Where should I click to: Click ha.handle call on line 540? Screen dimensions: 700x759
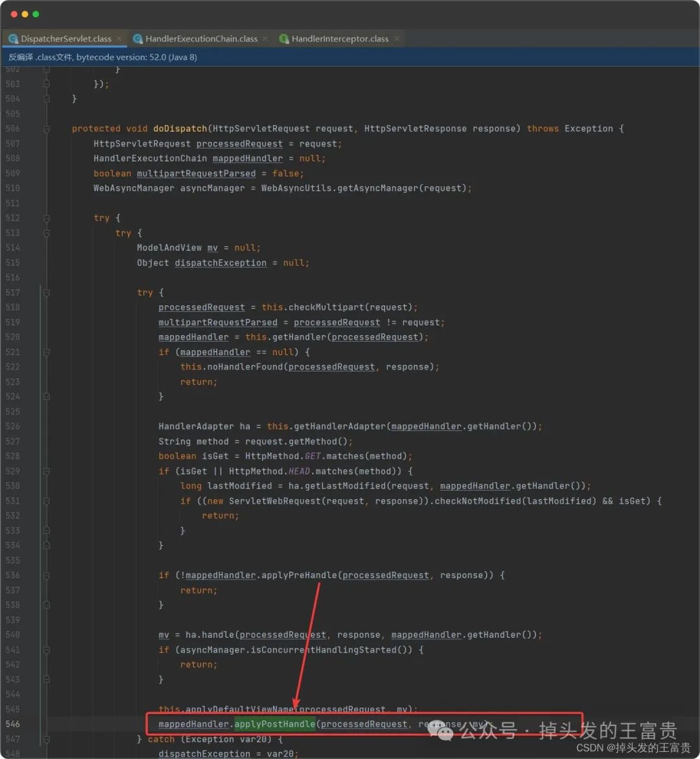pos(209,635)
